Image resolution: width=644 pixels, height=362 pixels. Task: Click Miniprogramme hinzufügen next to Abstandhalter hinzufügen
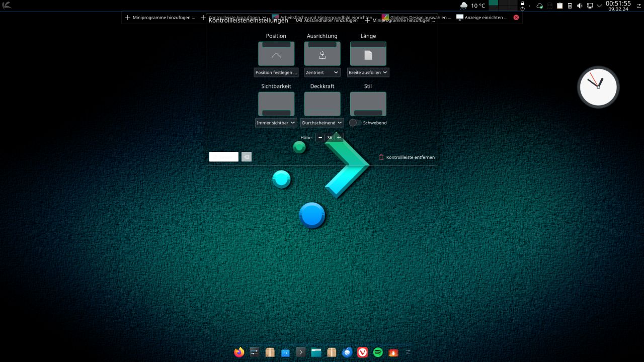click(x=400, y=20)
